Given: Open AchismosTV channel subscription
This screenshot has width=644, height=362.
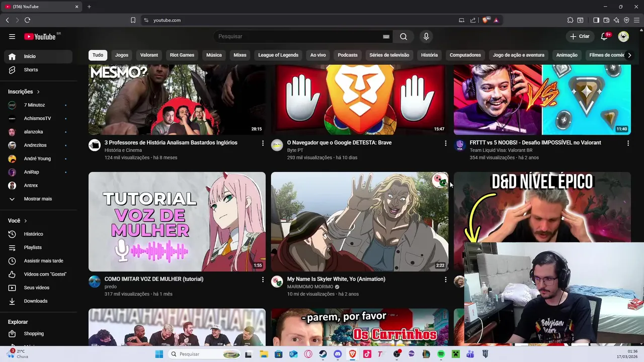Looking at the screenshot, I should pyautogui.click(x=38, y=118).
